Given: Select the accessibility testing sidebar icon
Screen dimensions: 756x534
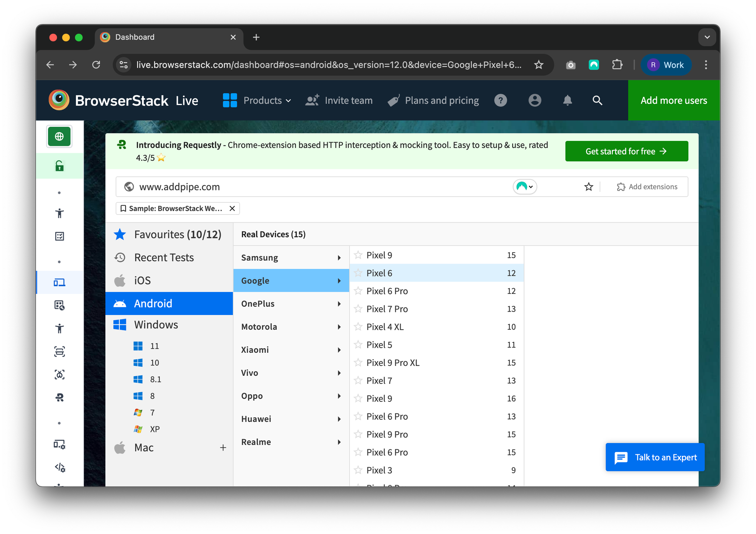Looking at the screenshot, I should [x=59, y=213].
